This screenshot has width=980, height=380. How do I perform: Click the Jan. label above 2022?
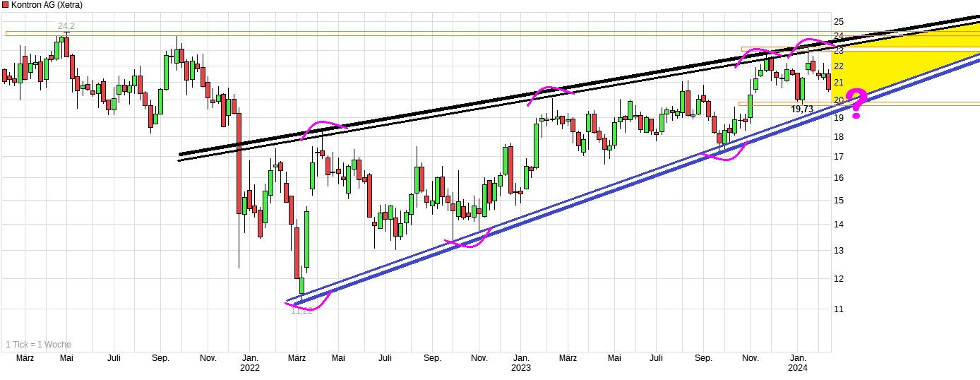point(249,358)
